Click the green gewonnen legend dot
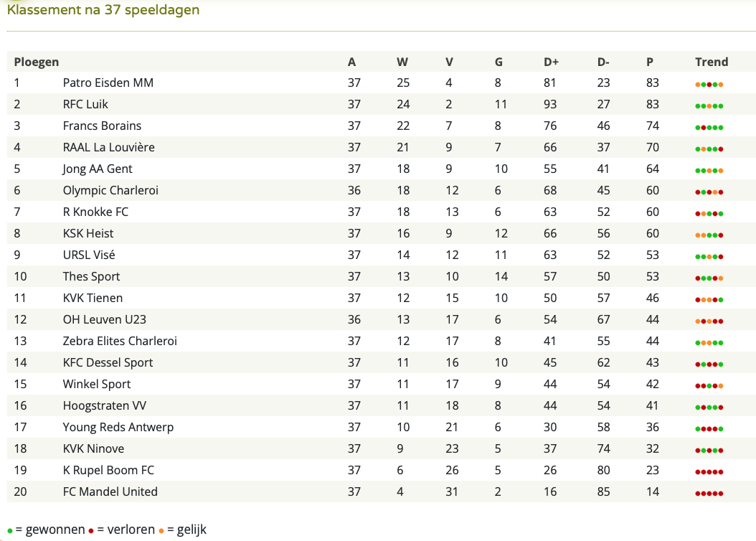 9,532
